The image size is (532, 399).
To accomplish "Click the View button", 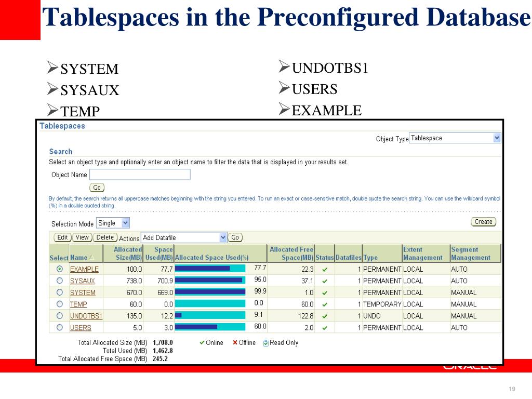I will 82,237.
